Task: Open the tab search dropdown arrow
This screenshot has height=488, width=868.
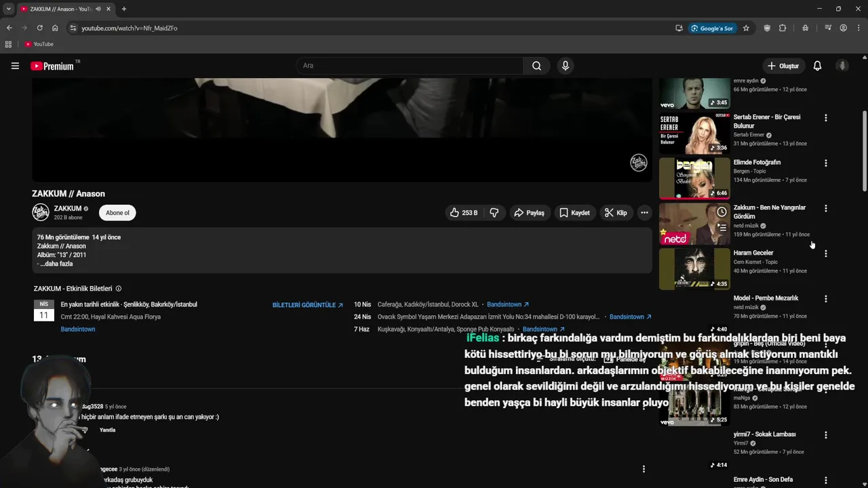Action: coord(8,9)
